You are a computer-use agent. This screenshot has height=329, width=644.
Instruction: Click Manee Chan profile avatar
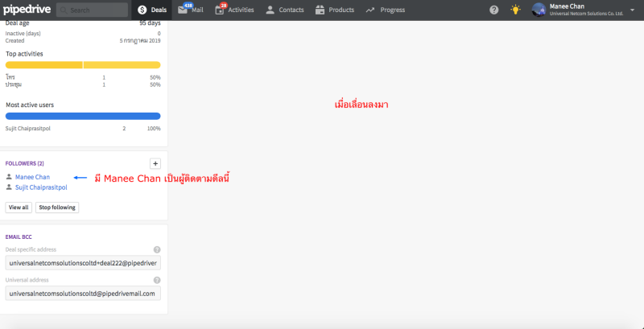point(539,10)
